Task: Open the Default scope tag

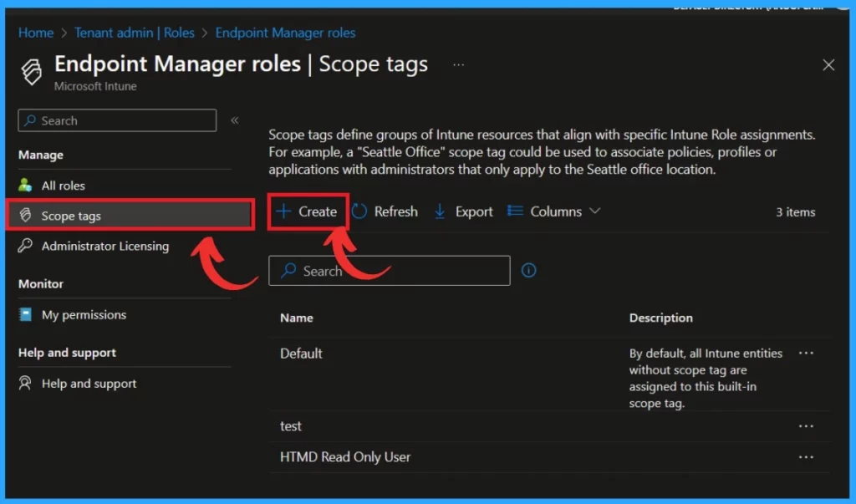Action: (301, 354)
